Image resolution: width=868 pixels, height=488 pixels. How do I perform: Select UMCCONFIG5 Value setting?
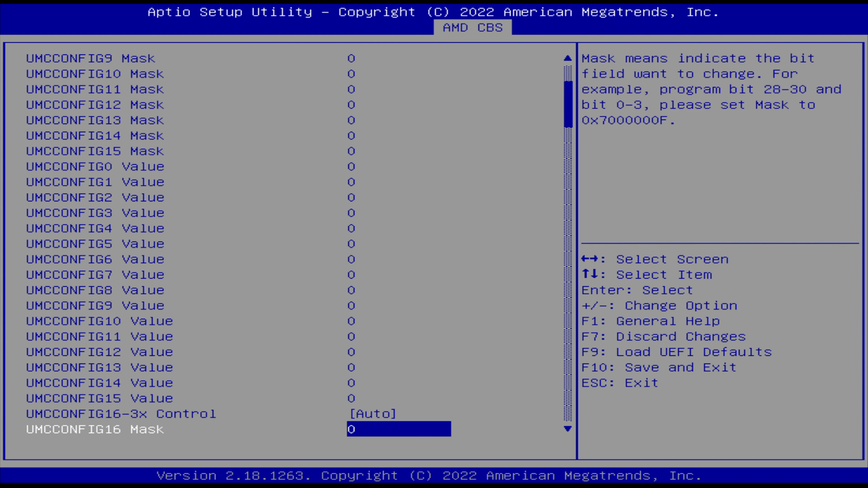pyautogui.click(x=95, y=244)
